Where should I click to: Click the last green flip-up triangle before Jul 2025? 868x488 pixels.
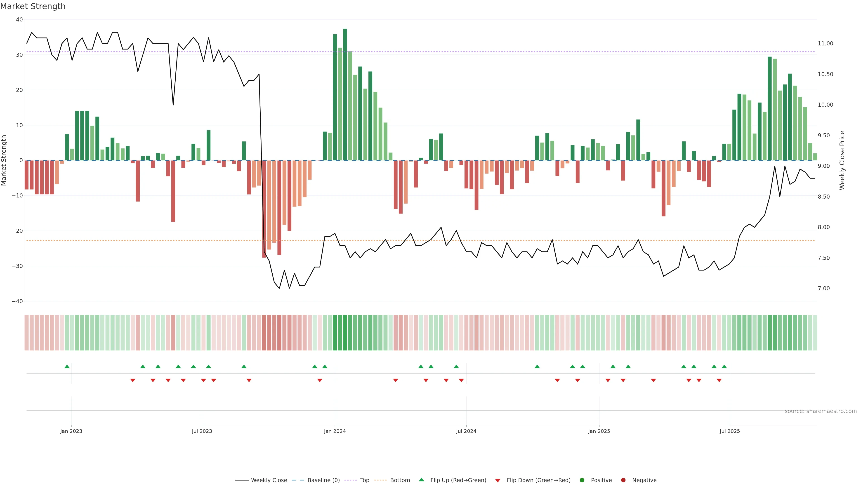click(724, 366)
